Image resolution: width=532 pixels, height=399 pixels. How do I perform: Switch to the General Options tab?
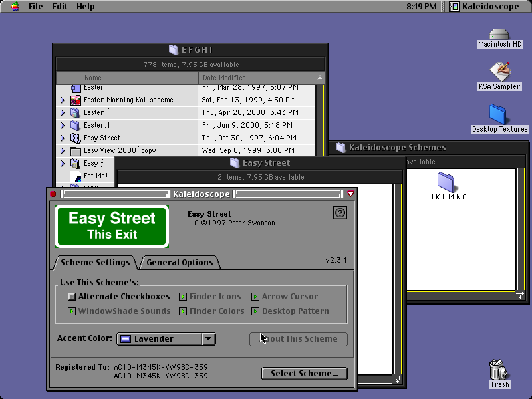coord(180,263)
